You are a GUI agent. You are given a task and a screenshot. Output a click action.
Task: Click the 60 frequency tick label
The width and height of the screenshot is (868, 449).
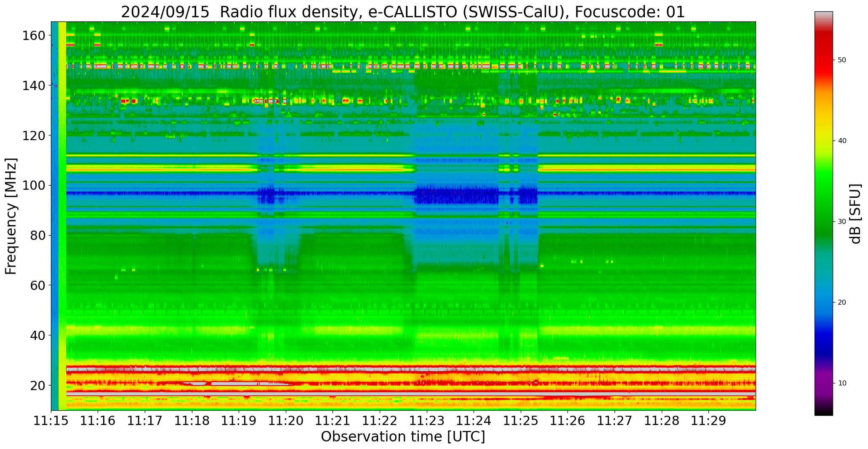coord(38,285)
